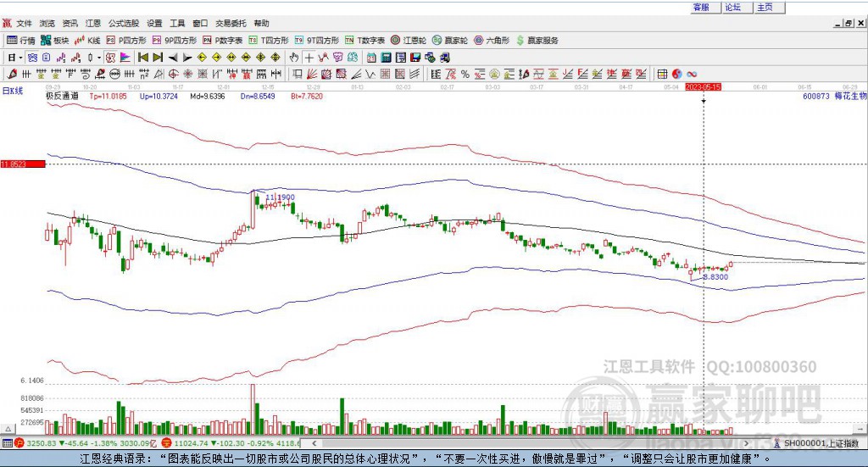
Task: Open the P四方形 square tool
Action: [125, 41]
